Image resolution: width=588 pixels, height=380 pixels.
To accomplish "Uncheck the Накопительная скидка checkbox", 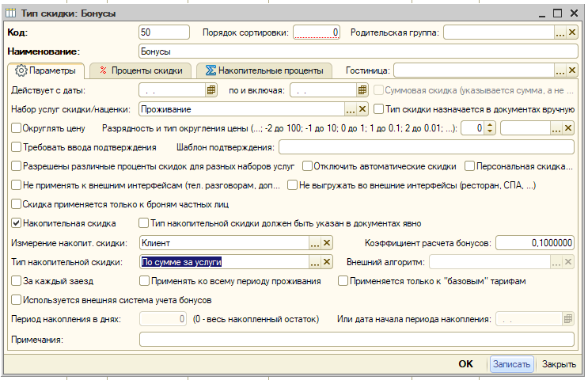I will (x=16, y=223).
